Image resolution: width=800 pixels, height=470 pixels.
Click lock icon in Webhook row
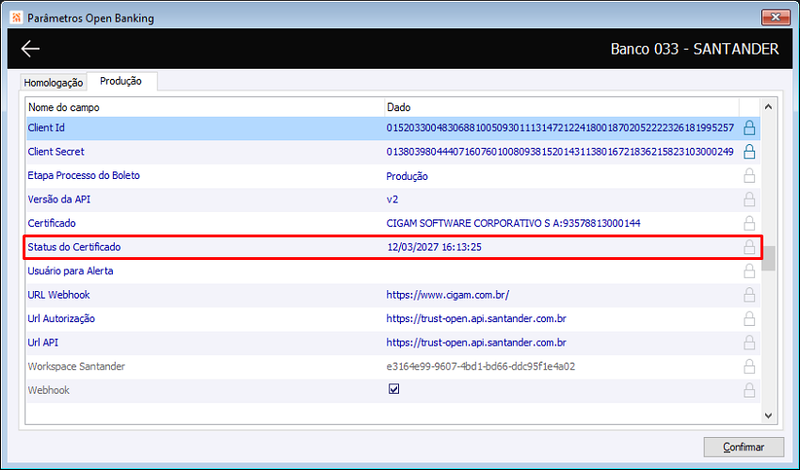[x=749, y=390]
